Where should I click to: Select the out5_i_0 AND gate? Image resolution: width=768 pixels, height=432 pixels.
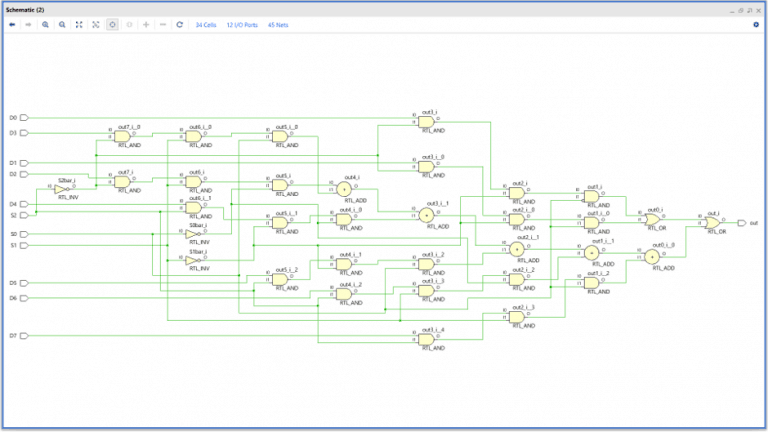[280, 136]
